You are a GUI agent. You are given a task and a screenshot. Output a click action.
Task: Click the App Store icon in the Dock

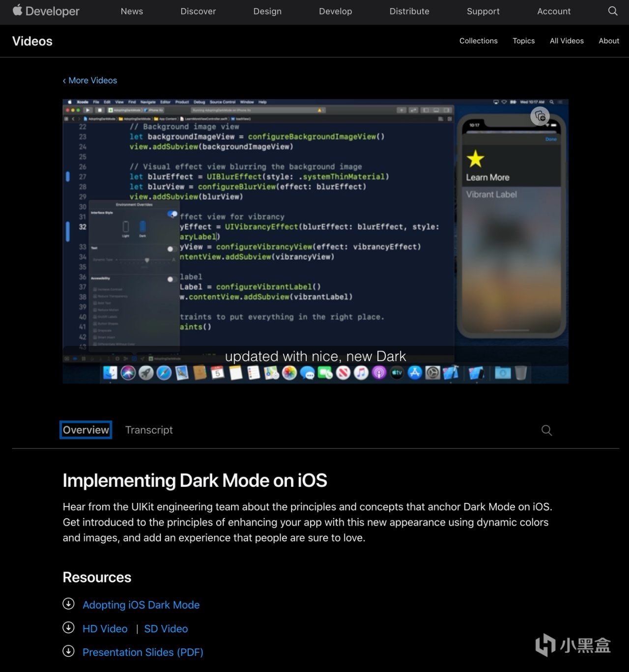coord(415,373)
